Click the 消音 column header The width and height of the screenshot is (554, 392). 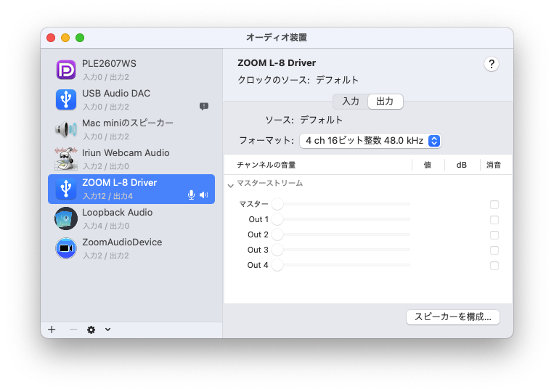click(x=494, y=165)
